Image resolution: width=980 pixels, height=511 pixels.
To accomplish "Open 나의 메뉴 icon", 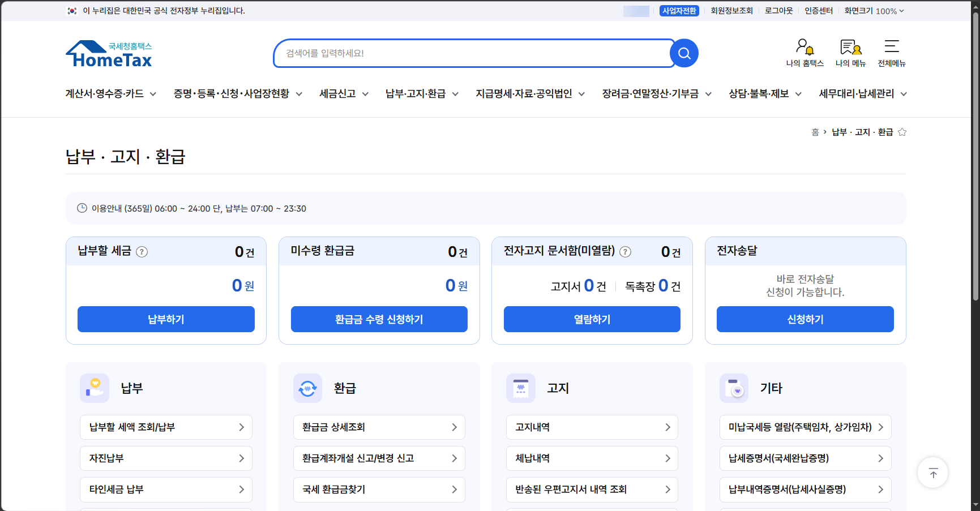I will pyautogui.click(x=850, y=53).
